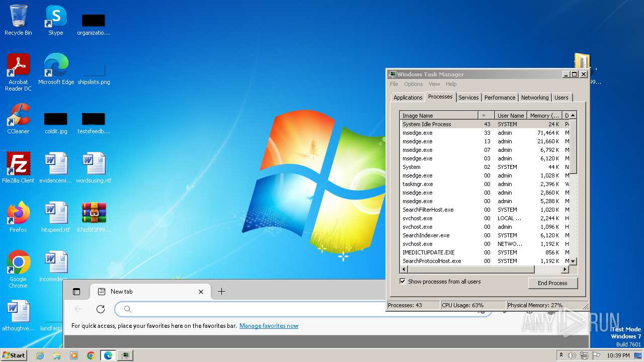Open media player from the taskbar
The height and width of the screenshot is (362, 644).
(74, 355)
